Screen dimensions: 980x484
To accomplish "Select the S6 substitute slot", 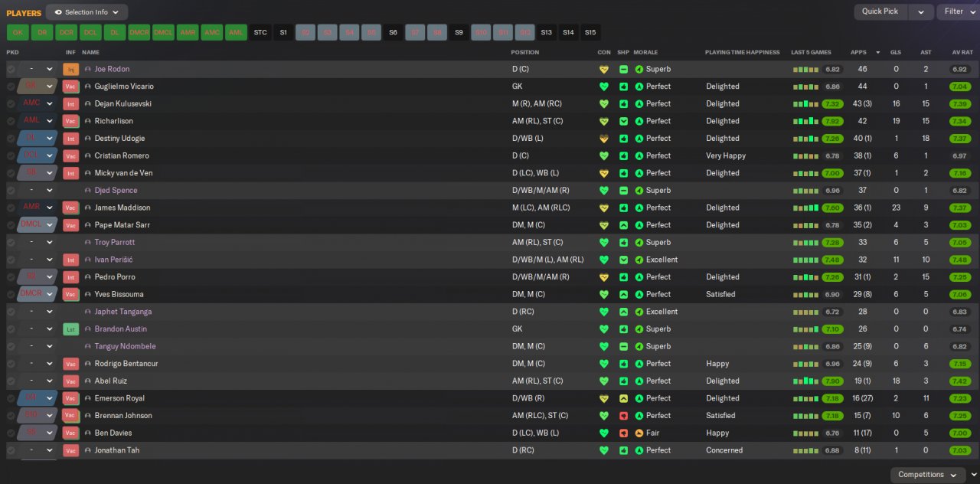I will pos(393,32).
